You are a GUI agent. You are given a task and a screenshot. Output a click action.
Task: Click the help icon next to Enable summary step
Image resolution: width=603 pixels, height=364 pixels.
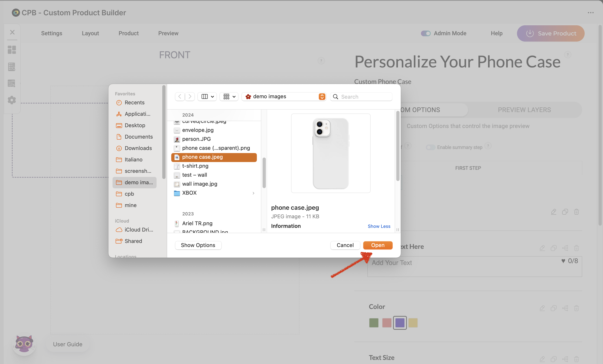point(488,146)
